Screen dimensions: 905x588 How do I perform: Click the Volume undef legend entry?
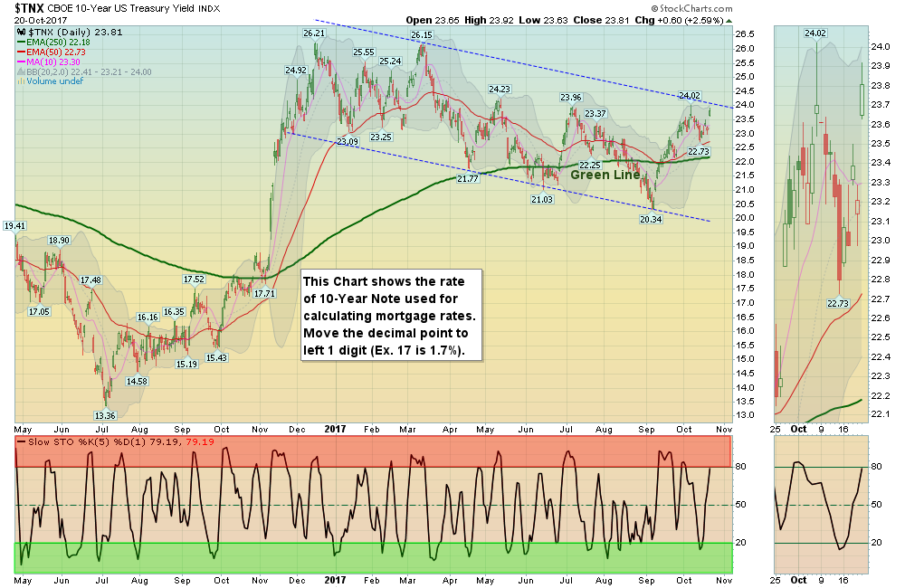coord(50,81)
